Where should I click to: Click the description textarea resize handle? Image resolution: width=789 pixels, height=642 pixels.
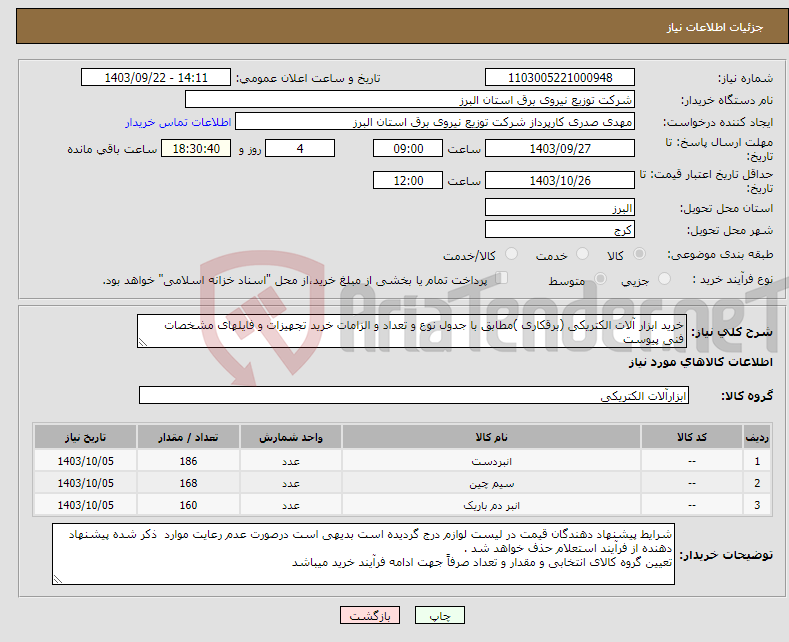click(143, 343)
